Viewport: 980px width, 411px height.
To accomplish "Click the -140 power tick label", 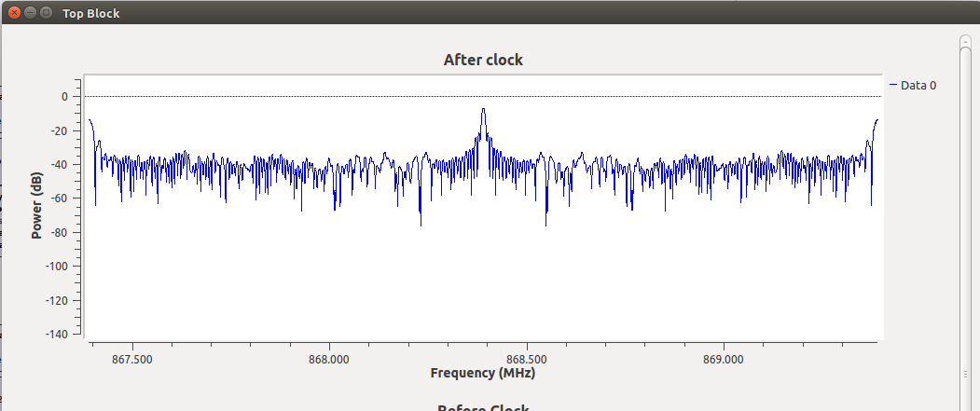I will pos(56,335).
